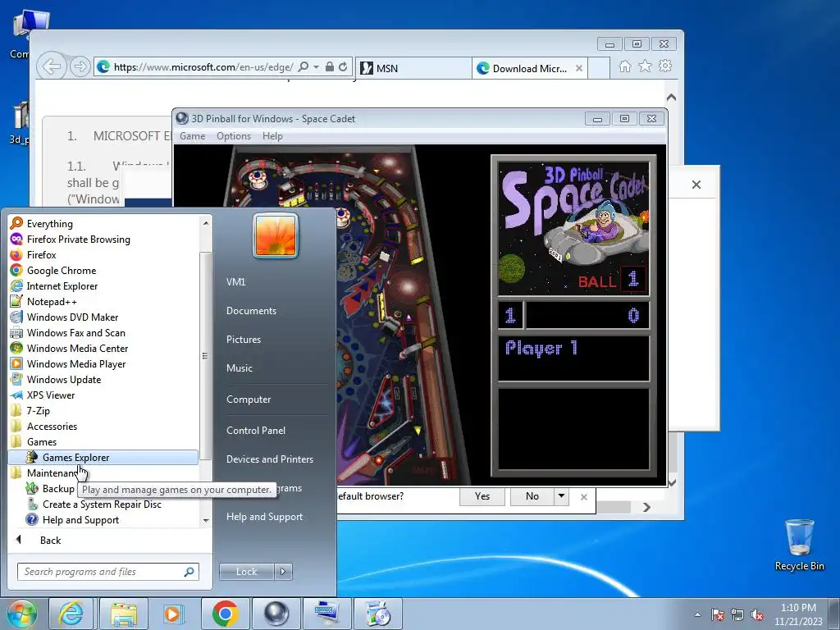The width and height of the screenshot is (840, 630).
Task: Open Help menu in 3D Pinball
Action: 272,136
